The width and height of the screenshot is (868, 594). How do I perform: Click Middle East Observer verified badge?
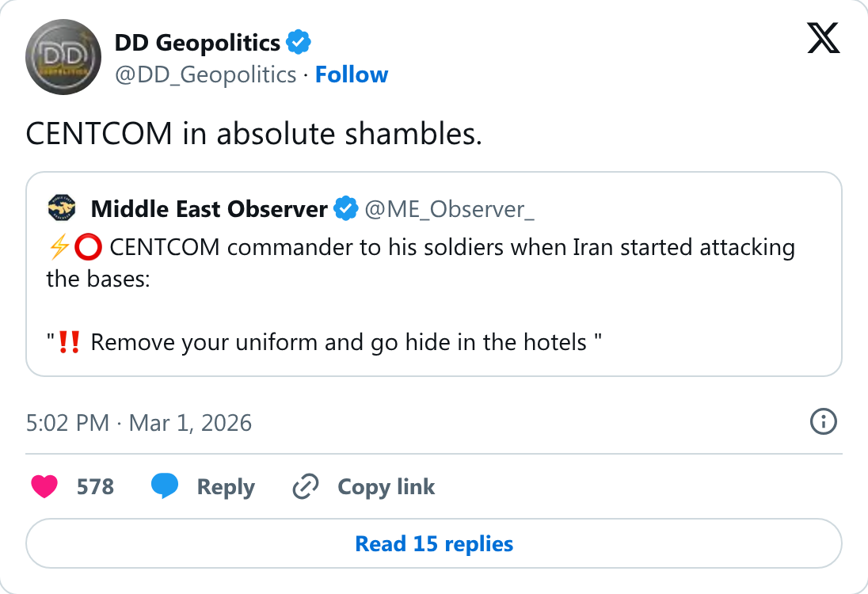pos(346,209)
